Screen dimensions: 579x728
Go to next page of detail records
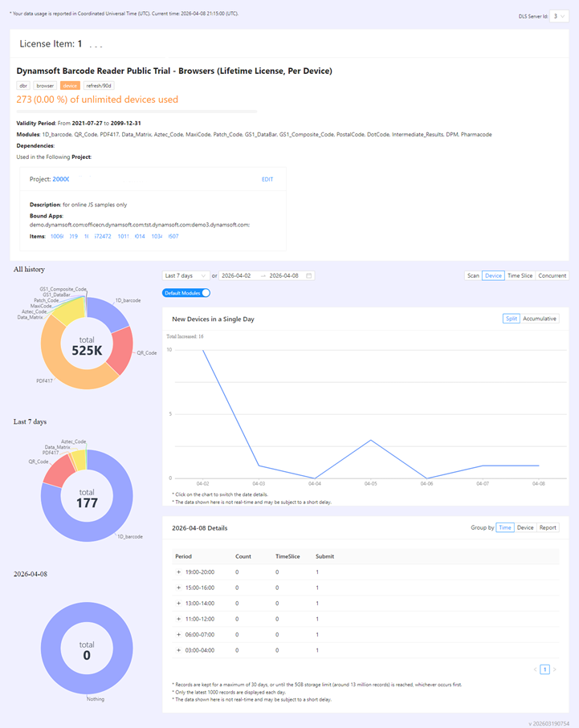554,669
